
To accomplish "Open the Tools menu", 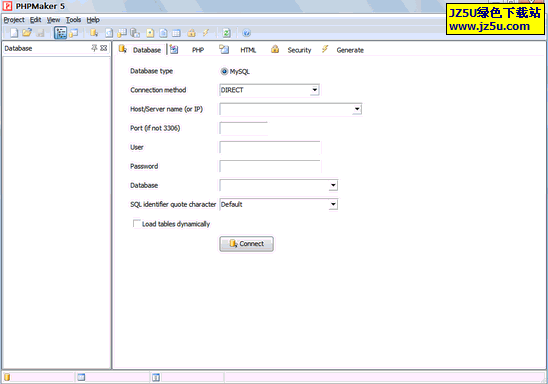I will 73,20.
